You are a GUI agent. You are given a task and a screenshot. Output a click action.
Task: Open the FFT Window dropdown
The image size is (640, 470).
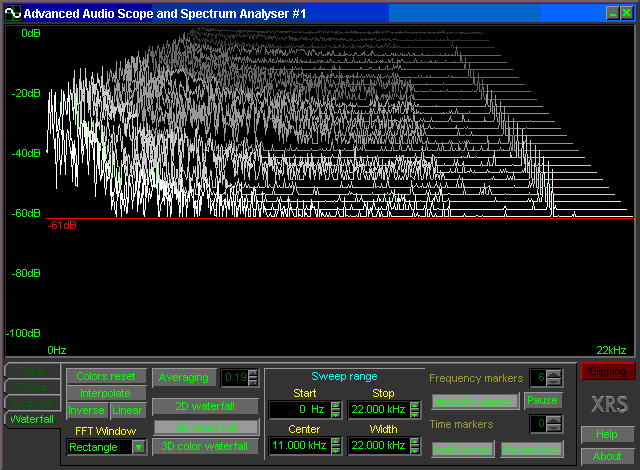click(139, 447)
